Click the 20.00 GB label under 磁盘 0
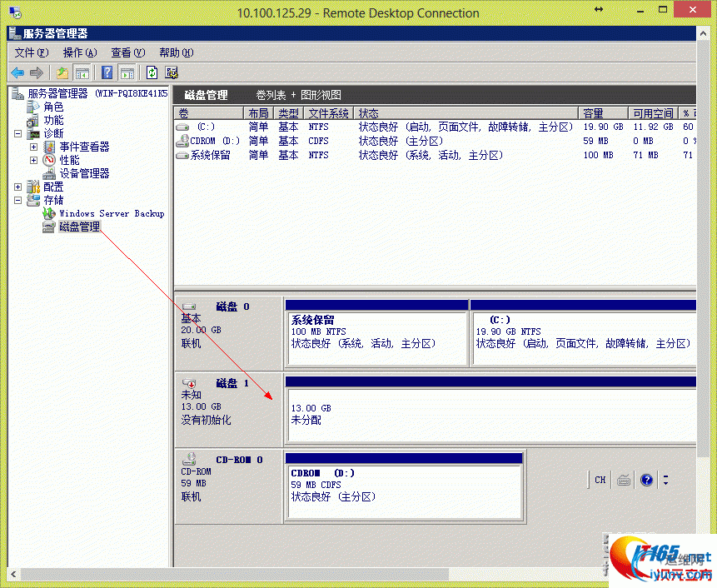Image resolution: width=717 pixels, height=588 pixels. 202,330
